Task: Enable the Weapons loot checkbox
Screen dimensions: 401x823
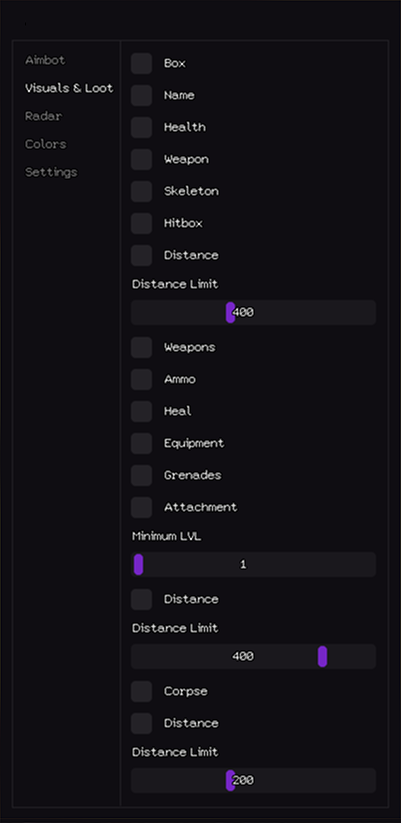Action: [x=142, y=347]
